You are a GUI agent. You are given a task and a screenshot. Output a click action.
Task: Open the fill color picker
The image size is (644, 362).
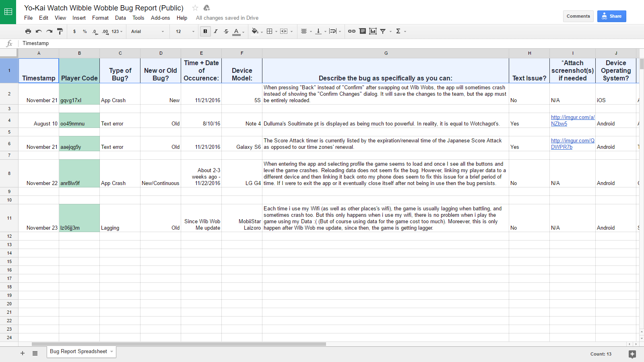click(x=255, y=31)
